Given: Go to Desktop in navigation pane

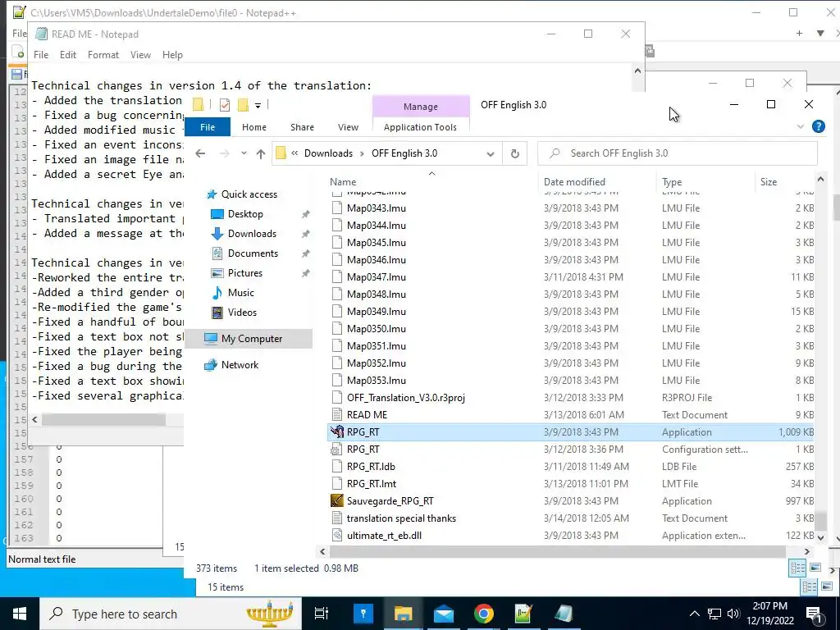Looking at the screenshot, I should 244,214.
